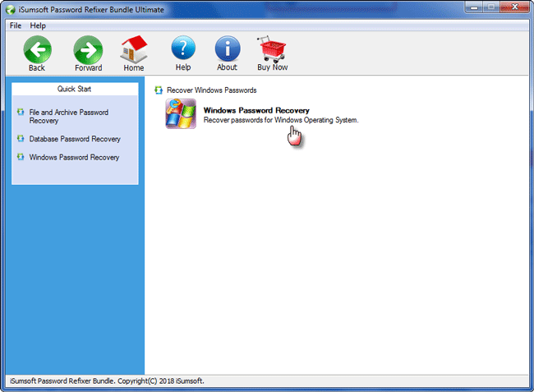Viewport: 534px width, 392px height.
Task: Click the bold Windows Password Recovery title
Action: pos(256,110)
